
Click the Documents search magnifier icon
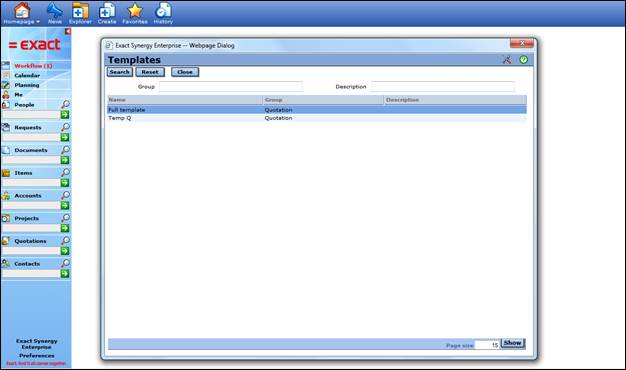tap(65, 150)
